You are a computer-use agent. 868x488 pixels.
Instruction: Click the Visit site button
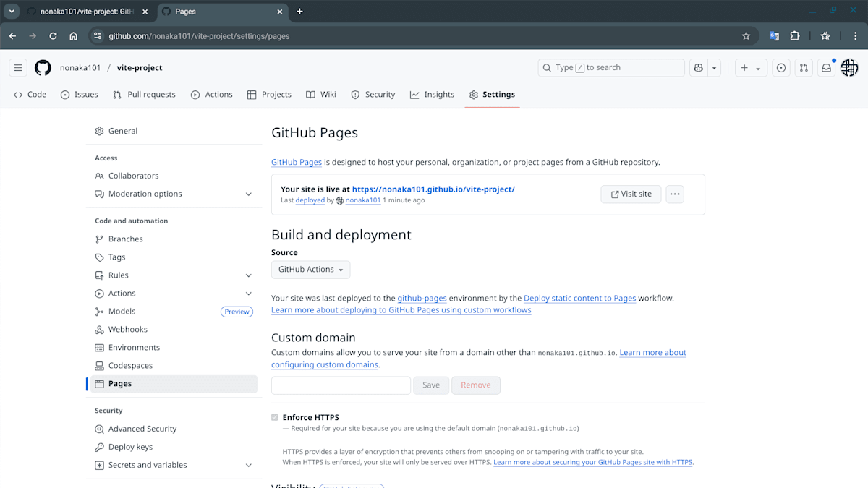coord(631,194)
